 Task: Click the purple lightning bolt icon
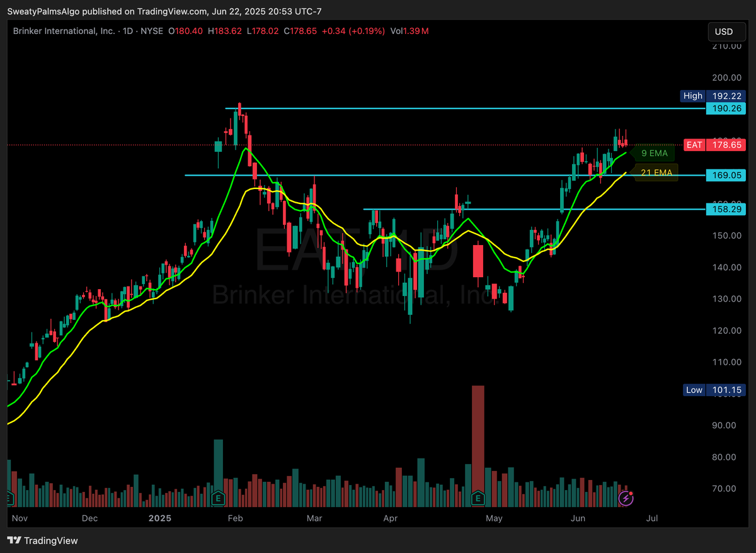[x=626, y=498]
